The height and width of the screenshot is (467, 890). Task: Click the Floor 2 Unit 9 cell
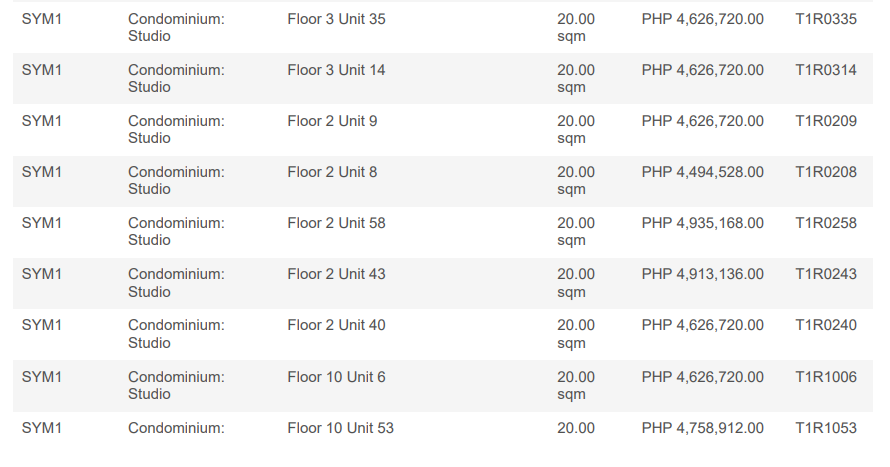pos(332,121)
